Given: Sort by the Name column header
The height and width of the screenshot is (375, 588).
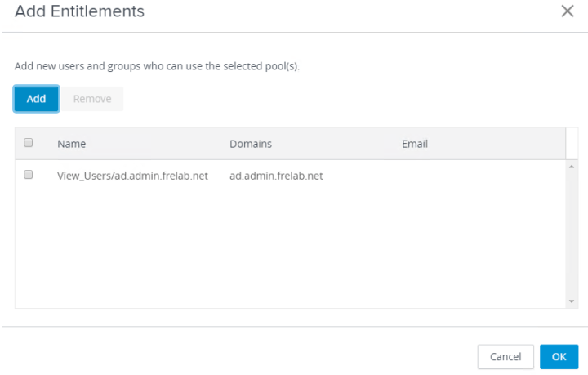Looking at the screenshot, I should coord(72,144).
